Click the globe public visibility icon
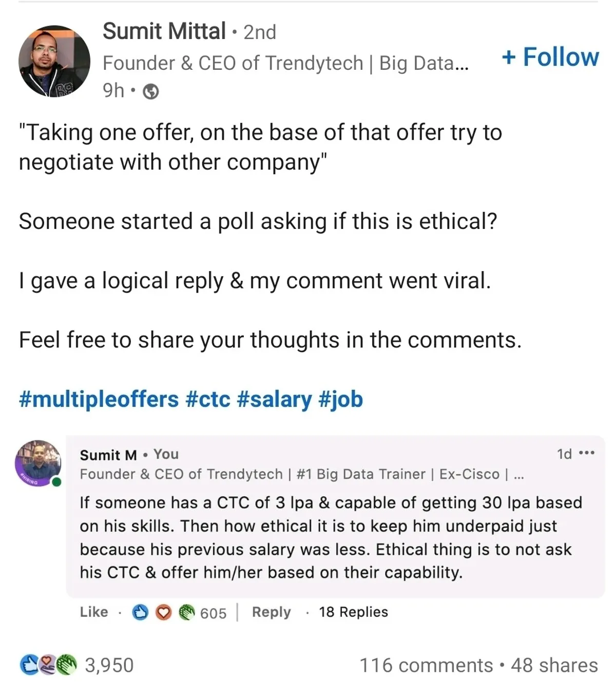This screenshot has width=616, height=697. click(150, 92)
